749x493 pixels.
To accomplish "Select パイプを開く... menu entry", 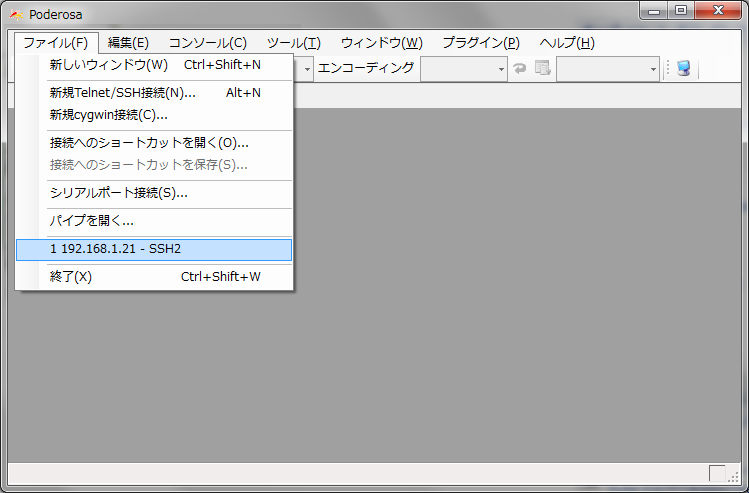I will pyautogui.click(x=154, y=221).
